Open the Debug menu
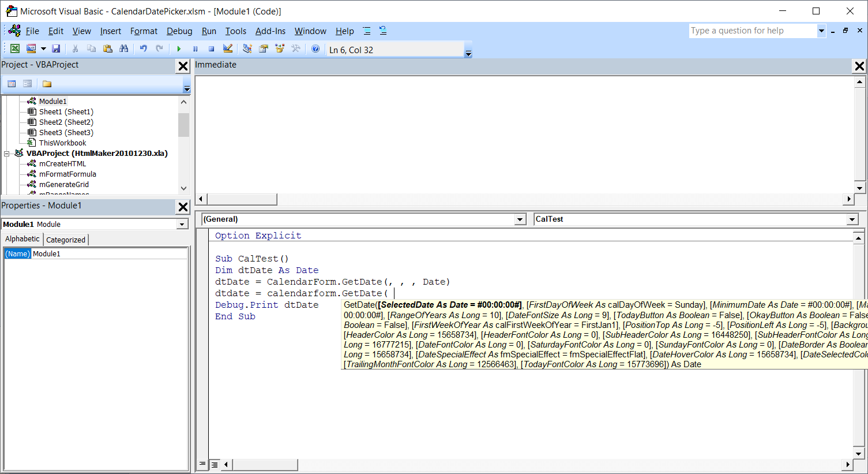868x474 pixels. click(x=179, y=31)
